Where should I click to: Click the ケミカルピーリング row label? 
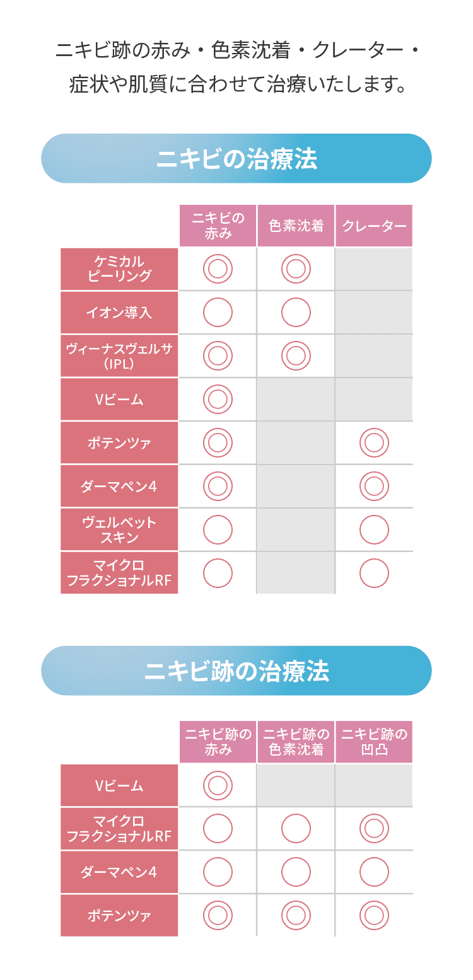coord(119,269)
